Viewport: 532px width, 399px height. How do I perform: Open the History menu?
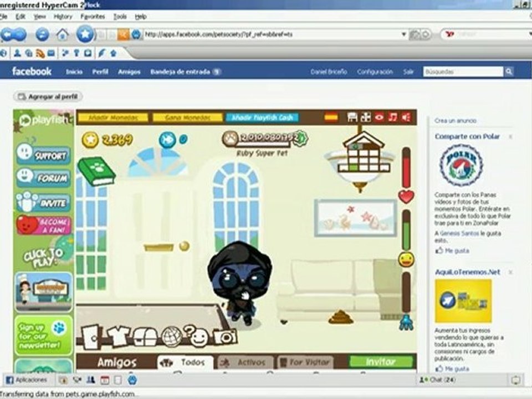(x=63, y=17)
